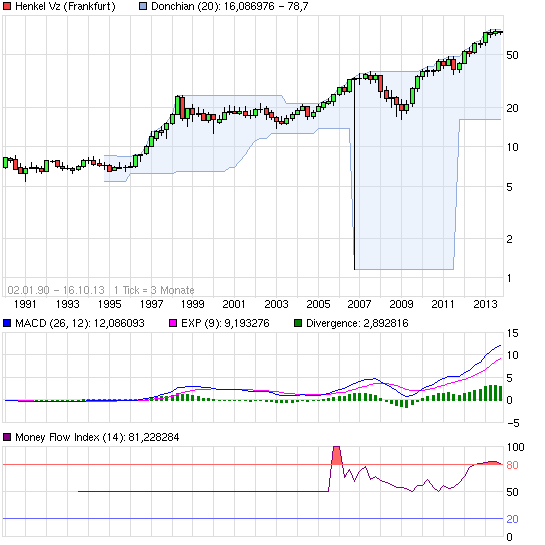Click the 2013 year axis label

[x=485, y=304]
